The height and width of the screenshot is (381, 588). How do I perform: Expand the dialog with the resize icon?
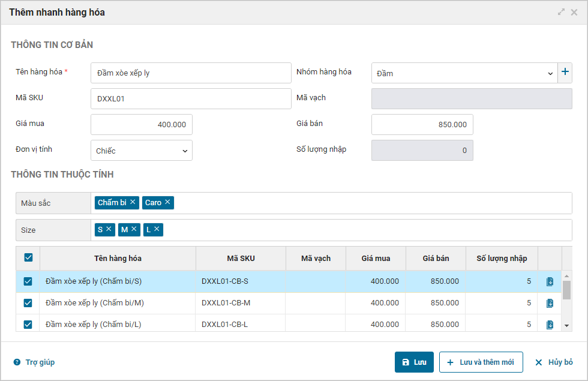coord(562,12)
